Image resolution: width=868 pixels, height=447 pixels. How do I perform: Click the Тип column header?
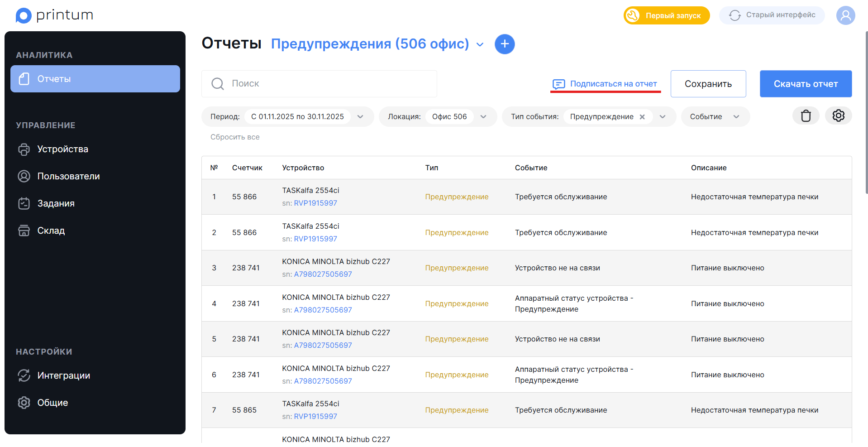click(432, 168)
